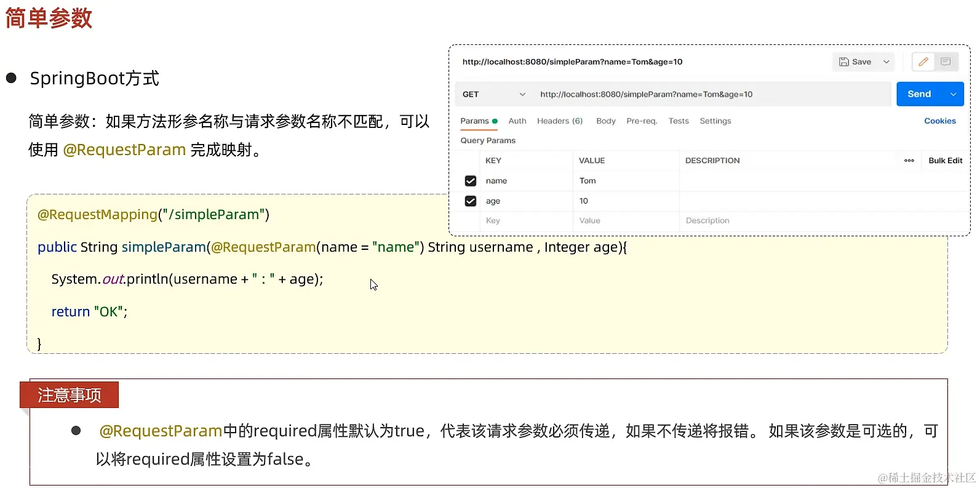
Task: Click the Save button in Postman
Action: [x=855, y=62]
